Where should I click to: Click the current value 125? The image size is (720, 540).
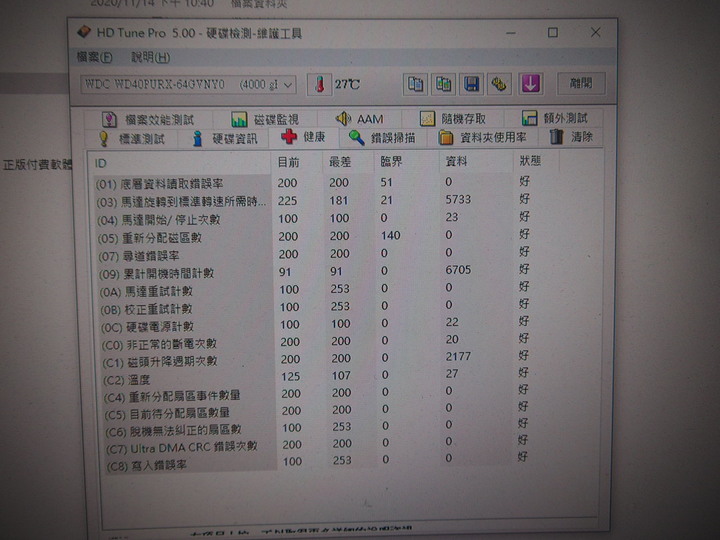tap(290, 377)
